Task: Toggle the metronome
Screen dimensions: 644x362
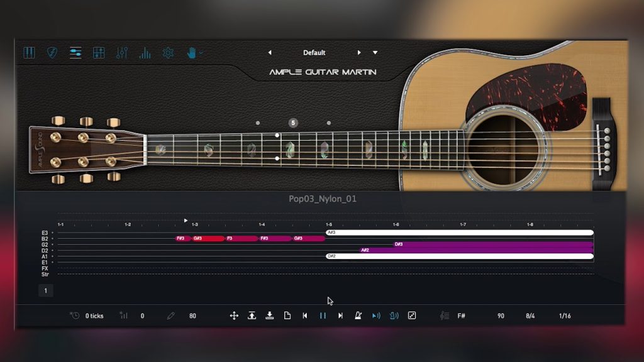Action: pos(358,315)
